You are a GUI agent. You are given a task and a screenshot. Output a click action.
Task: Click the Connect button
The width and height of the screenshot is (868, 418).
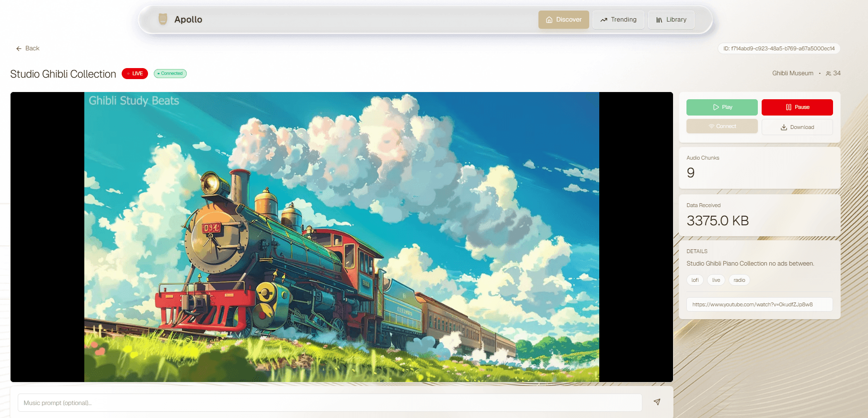(x=722, y=127)
